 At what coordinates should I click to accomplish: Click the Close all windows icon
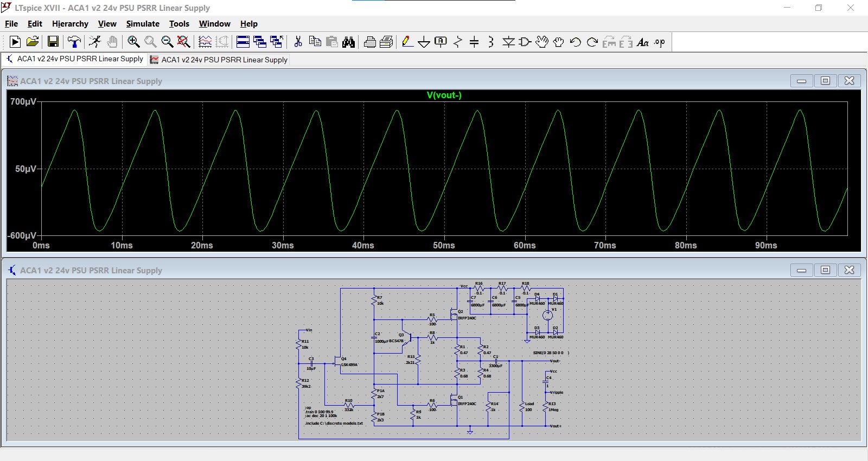click(x=277, y=42)
